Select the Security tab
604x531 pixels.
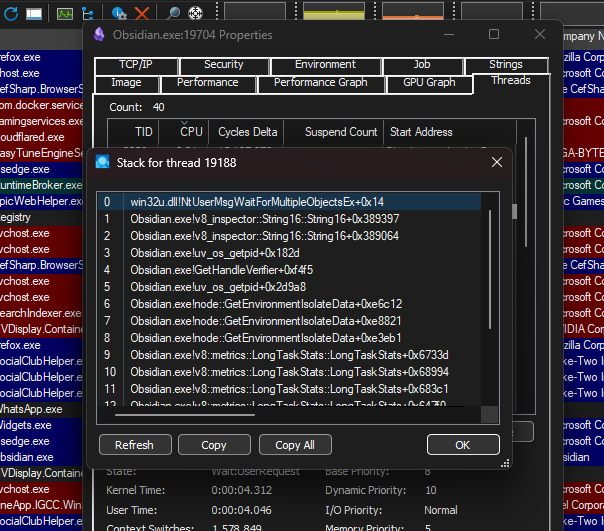(x=223, y=65)
